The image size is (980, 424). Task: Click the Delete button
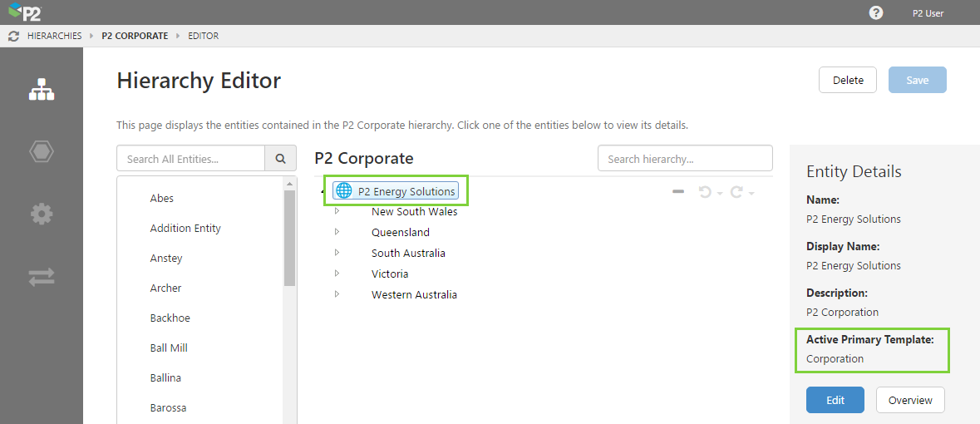tap(848, 80)
